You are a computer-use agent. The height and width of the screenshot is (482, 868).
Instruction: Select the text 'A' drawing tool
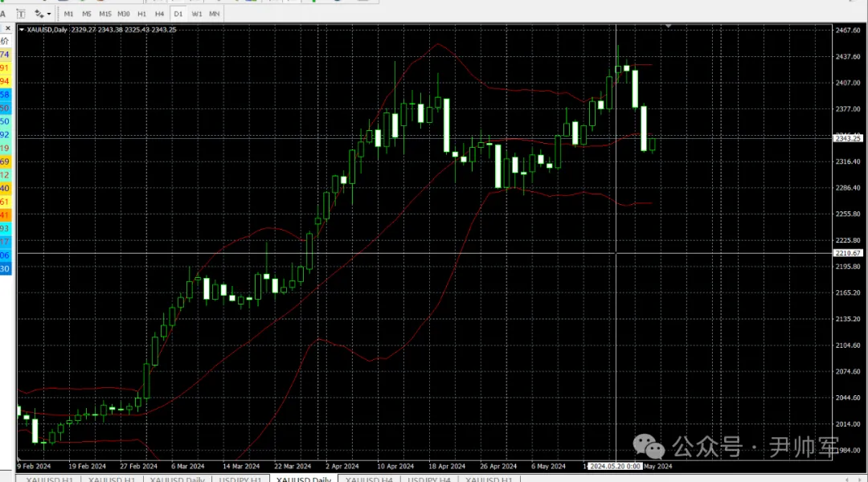coord(3,14)
